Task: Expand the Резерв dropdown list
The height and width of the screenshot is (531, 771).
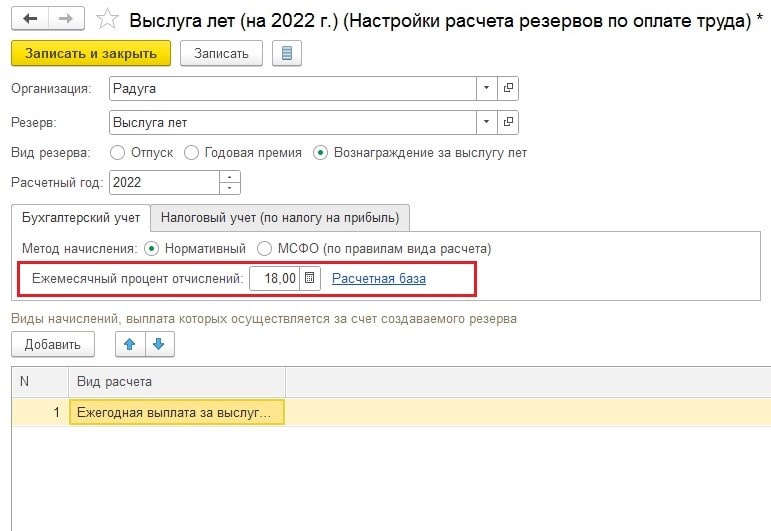Action: [486, 122]
